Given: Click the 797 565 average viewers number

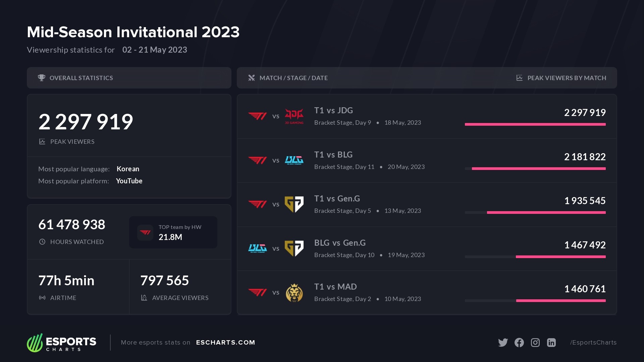Looking at the screenshot, I should pos(165,281).
